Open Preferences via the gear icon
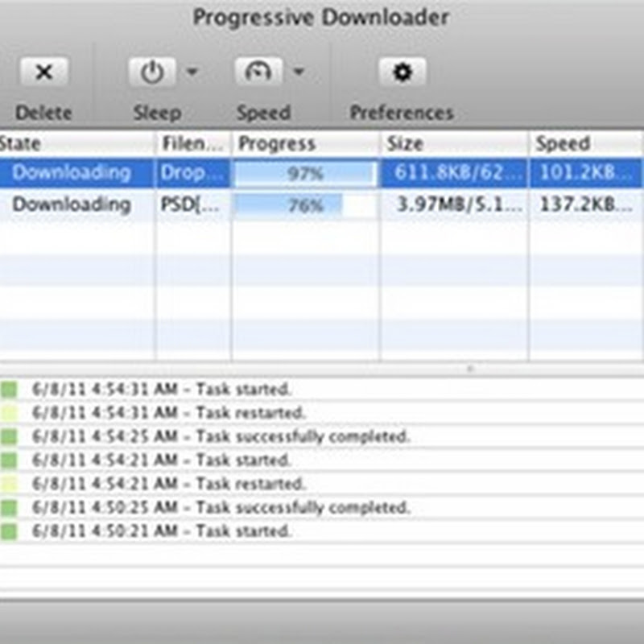This screenshot has width=644, height=644. [402, 72]
